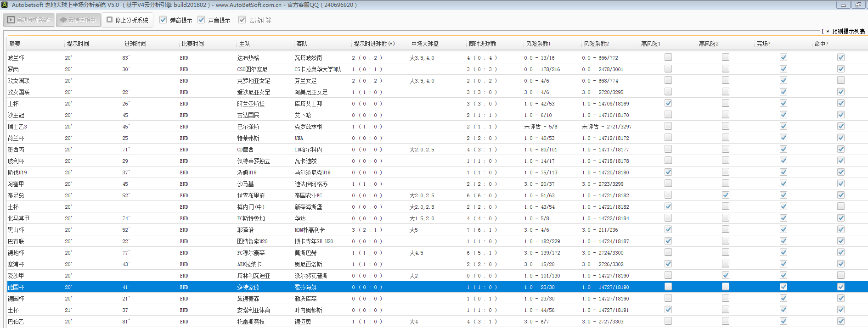Check 命中? for the 克罗地亚女足 row
The image size is (868, 328).
point(841,80)
